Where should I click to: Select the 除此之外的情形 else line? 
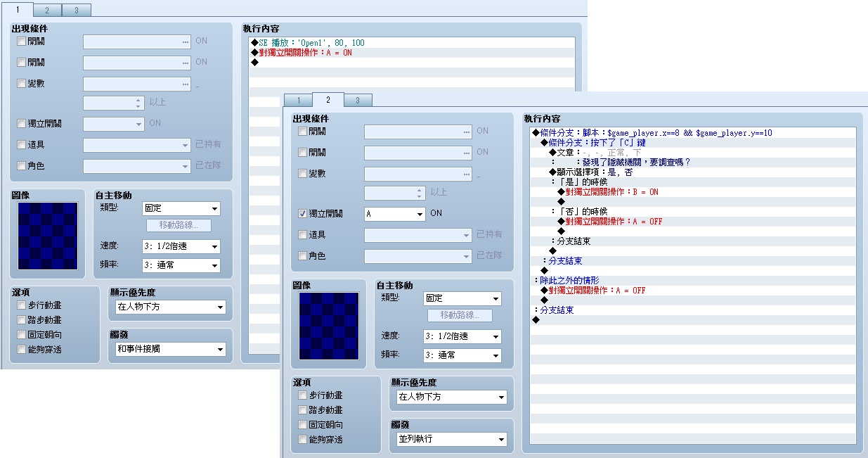(692, 281)
